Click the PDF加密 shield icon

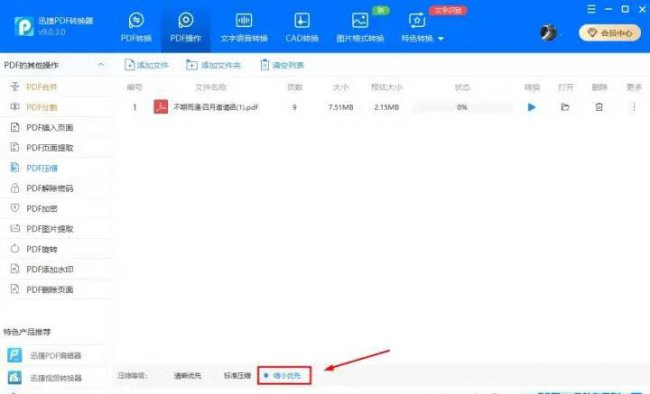(15, 208)
